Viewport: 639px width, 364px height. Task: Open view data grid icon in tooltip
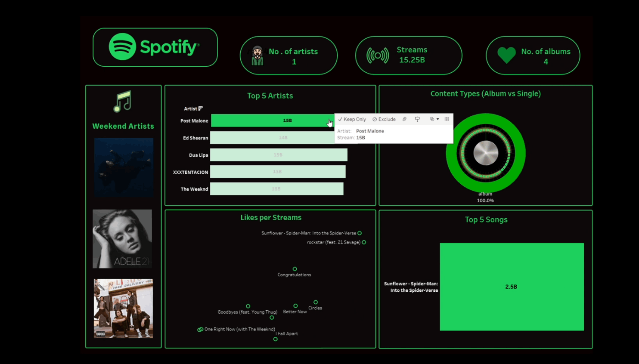447,119
